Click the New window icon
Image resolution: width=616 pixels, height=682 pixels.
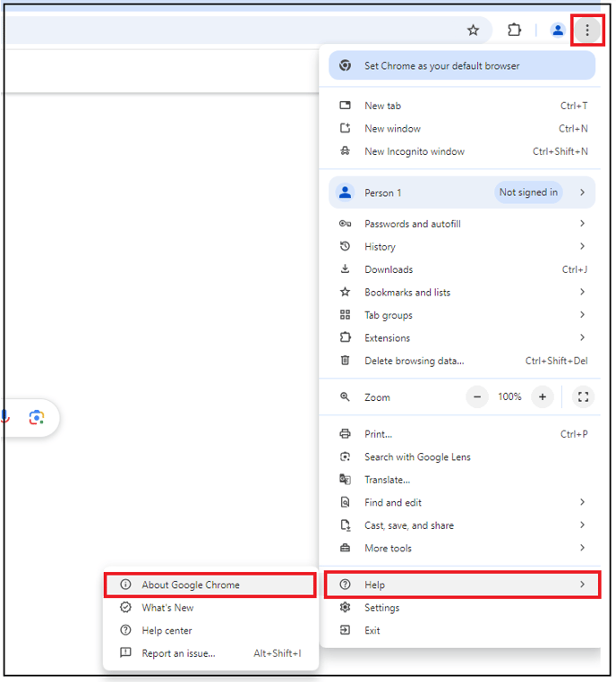[345, 128]
